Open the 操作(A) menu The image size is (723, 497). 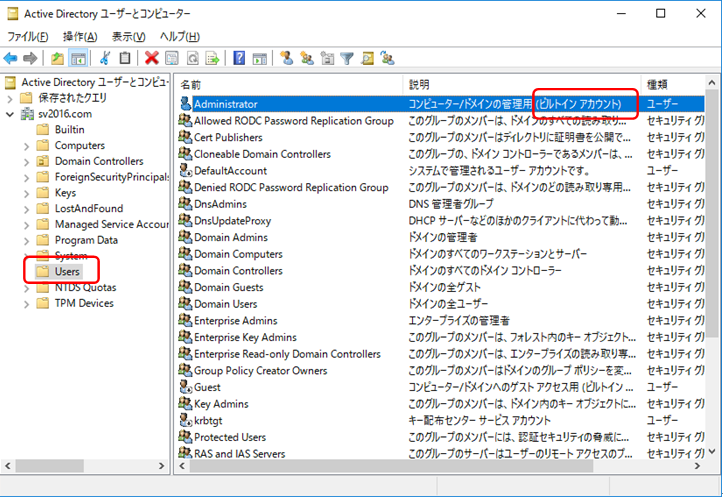click(x=80, y=36)
